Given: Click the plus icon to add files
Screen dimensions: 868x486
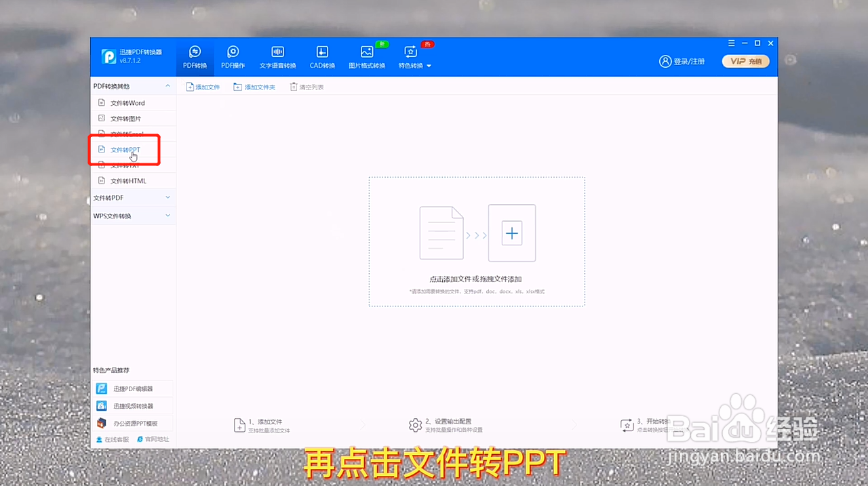Looking at the screenshot, I should coord(512,234).
